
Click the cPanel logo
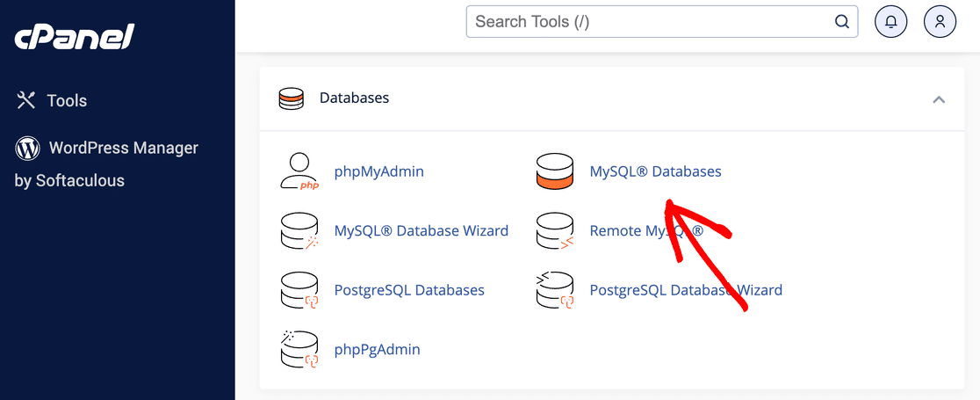(x=75, y=37)
